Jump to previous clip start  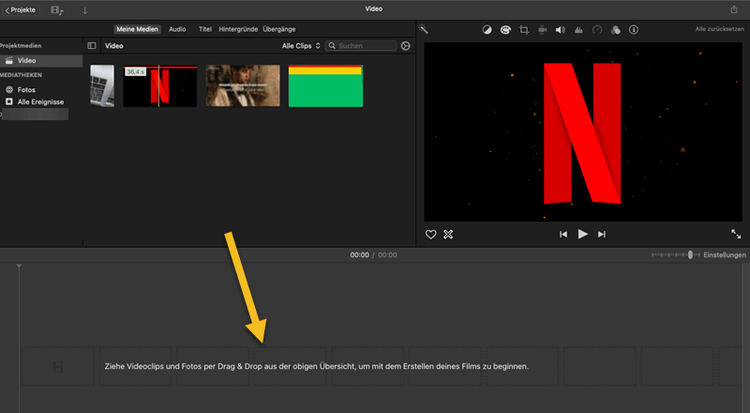[x=563, y=234]
